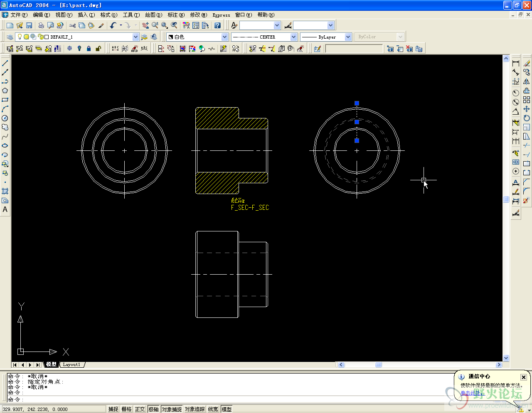
Task: Open the 插入(I) menu
Action: (x=86, y=15)
